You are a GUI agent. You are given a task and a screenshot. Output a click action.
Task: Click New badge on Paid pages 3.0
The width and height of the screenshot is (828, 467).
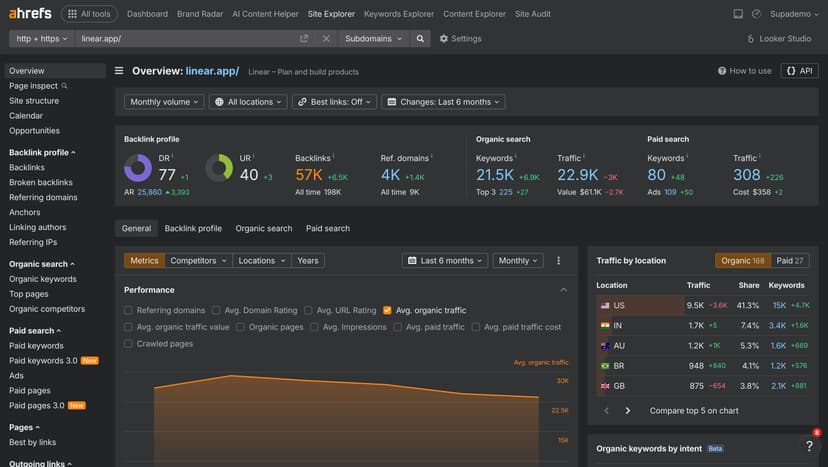[77, 406]
